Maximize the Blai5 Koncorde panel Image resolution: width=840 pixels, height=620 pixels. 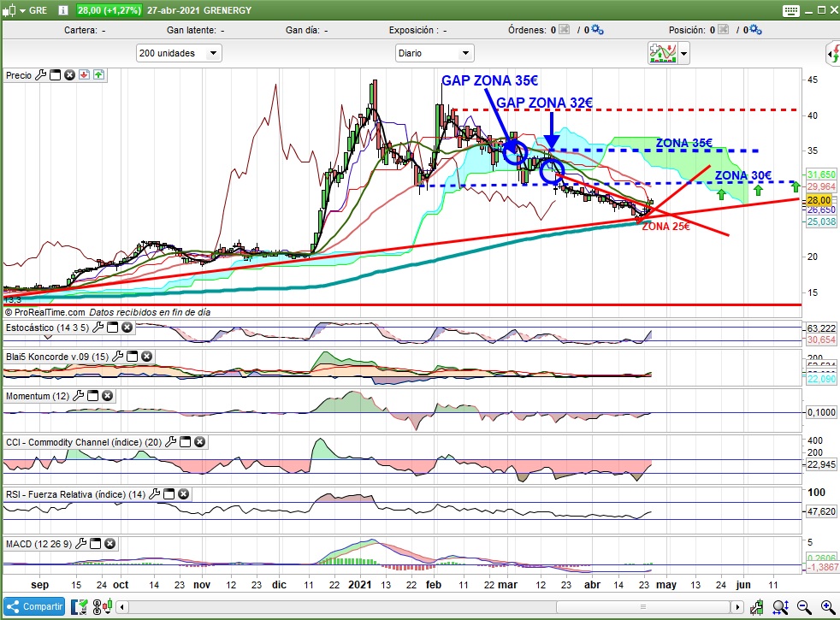point(133,356)
